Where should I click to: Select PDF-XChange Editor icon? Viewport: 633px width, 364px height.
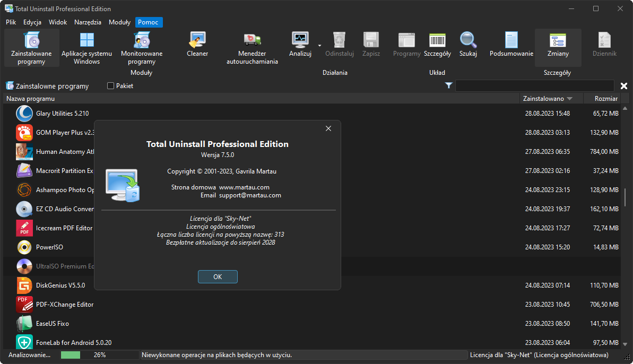(x=24, y=304)
